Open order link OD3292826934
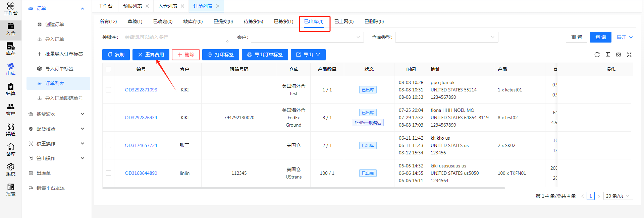644x218 pixels. [141, 118]
